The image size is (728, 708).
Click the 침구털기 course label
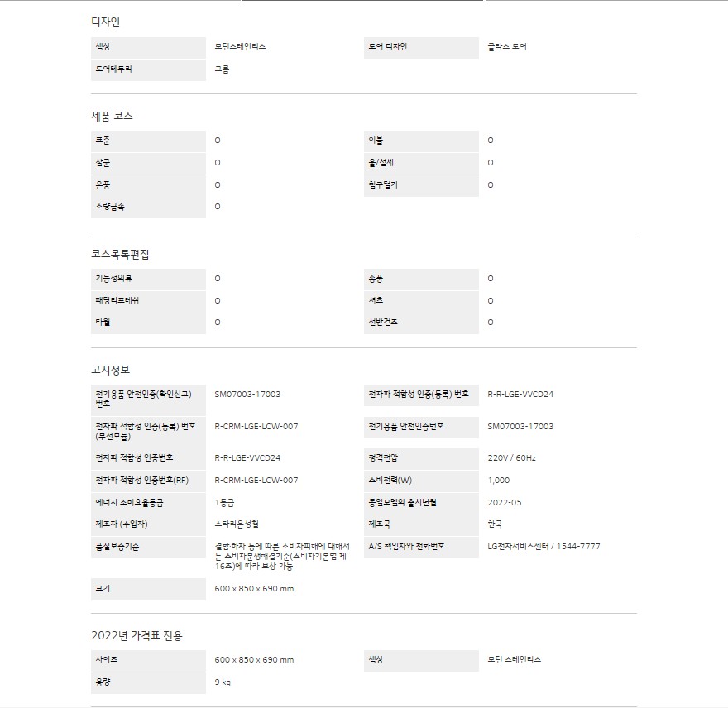[x=382, y=184]
